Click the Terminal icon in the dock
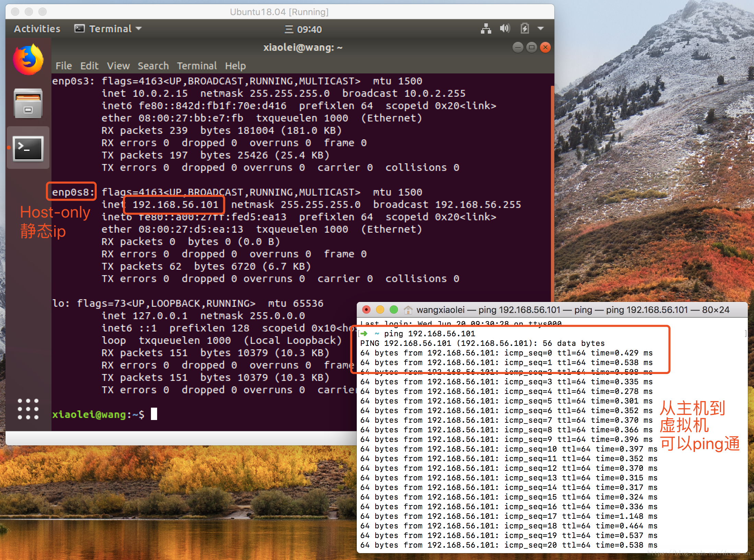Image resolution: width=754 pixels, height=560 pixels. 28,148
